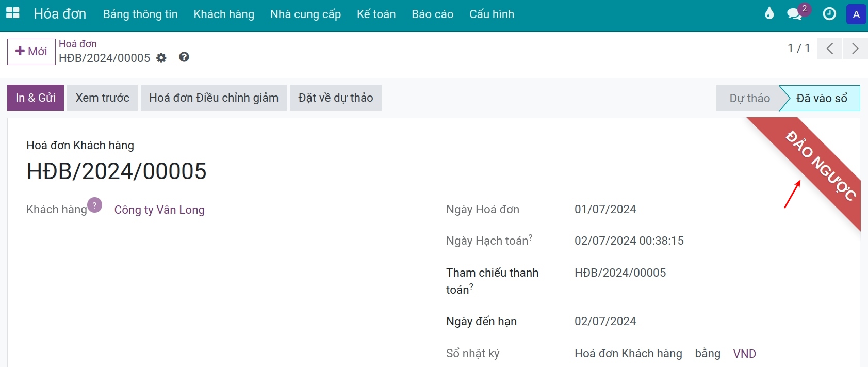The width and height of the screenshot is (868, 367).
Task: Click the help question mark icon
Action: tap(184, 57)
